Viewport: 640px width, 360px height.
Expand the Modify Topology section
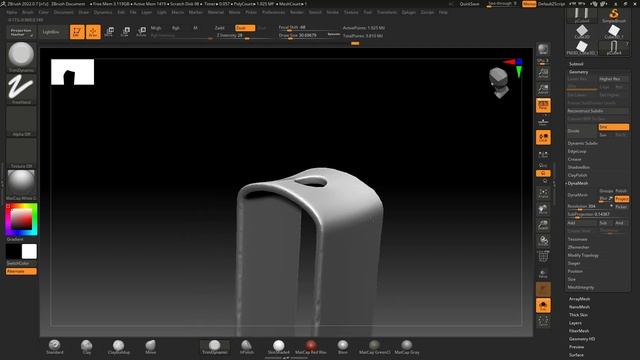(583, 256)
